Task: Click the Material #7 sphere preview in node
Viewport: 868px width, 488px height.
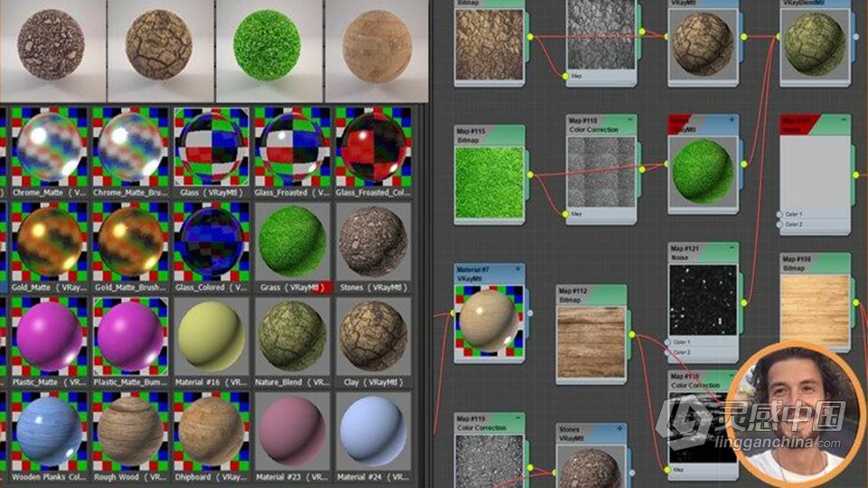Action: 489,322
